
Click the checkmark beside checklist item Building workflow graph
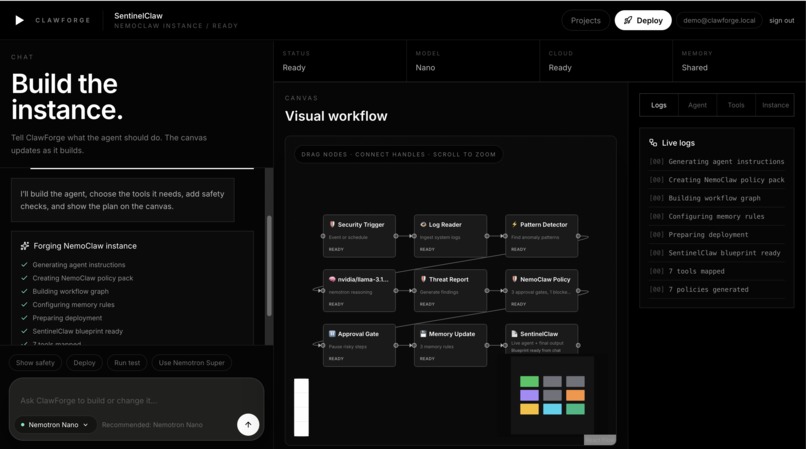pyautogui.click(x=24, y=291)
